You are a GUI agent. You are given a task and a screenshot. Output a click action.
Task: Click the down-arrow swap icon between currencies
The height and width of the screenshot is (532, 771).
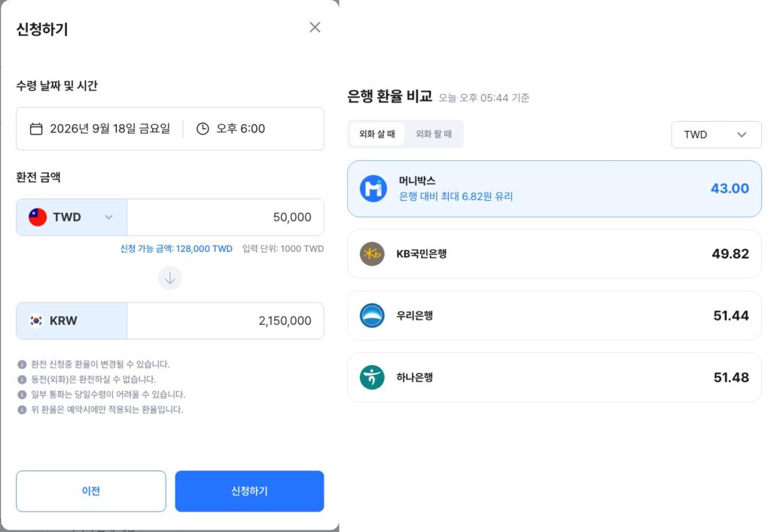pos(169,278)
